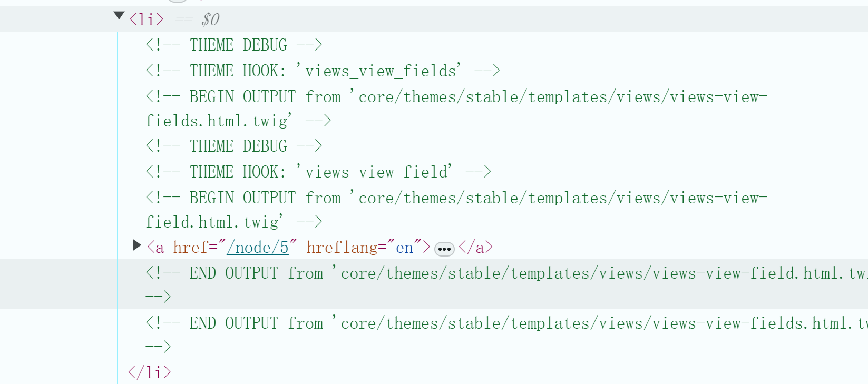868x384 pixels.
Task: Select BEGIN OUTPUT views-view-fields.html.twig comment
Action: 456,109
